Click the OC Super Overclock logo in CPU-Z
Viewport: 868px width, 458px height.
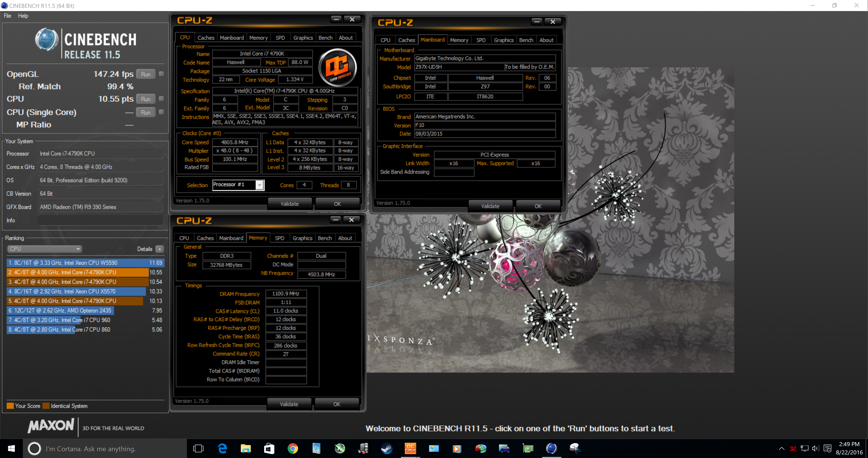tap(338, 67)
